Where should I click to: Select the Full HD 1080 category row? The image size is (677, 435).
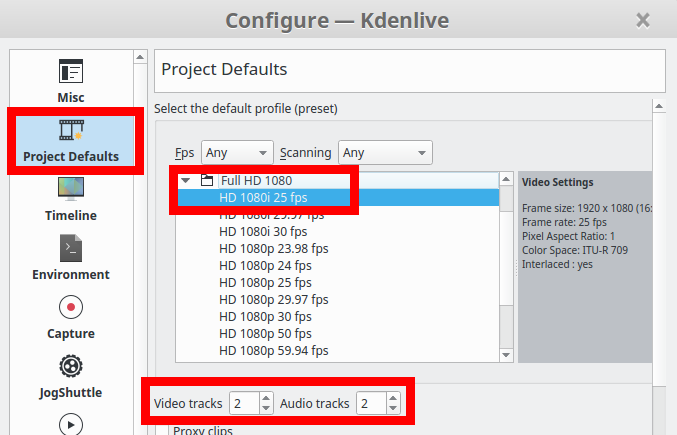click(x=338, y=180)
